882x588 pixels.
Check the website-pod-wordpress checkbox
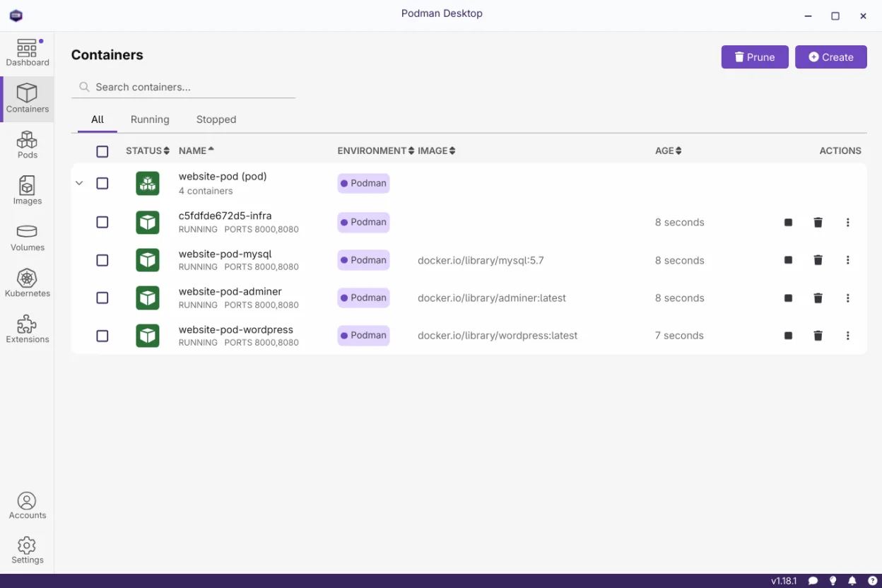pyautogui.click(x=102, y=336)
